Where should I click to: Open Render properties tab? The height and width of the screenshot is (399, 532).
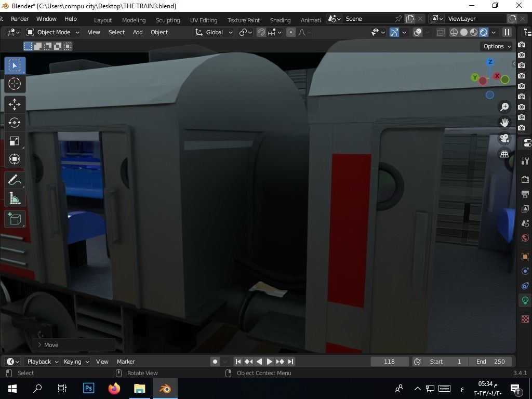point(525,179)
